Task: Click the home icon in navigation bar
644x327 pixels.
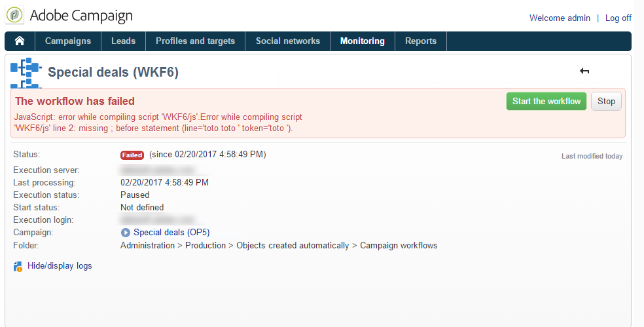Action: point(19,41)
